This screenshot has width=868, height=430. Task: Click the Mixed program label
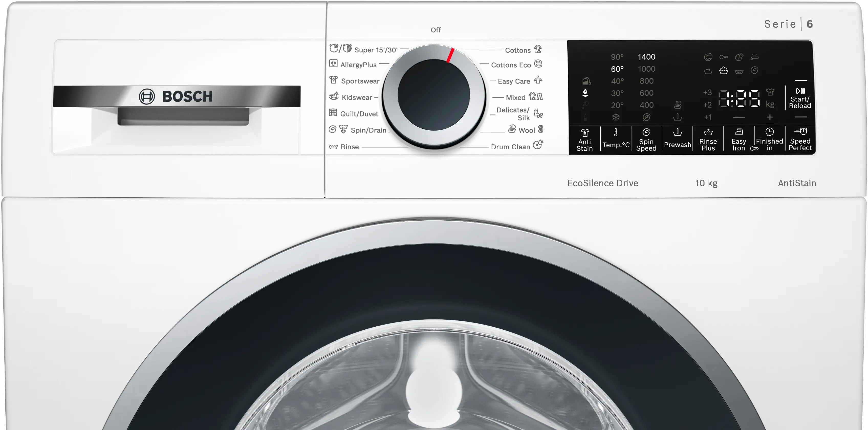(516, 98)
